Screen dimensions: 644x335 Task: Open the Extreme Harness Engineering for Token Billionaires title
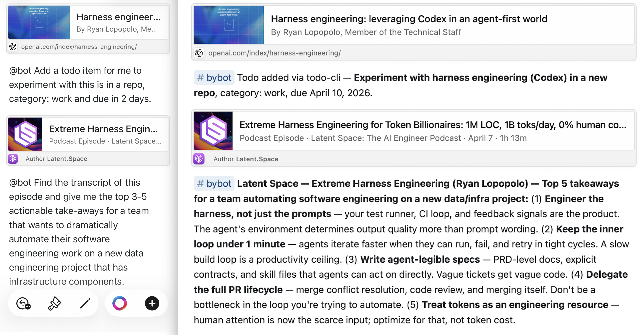pos(433,125)
